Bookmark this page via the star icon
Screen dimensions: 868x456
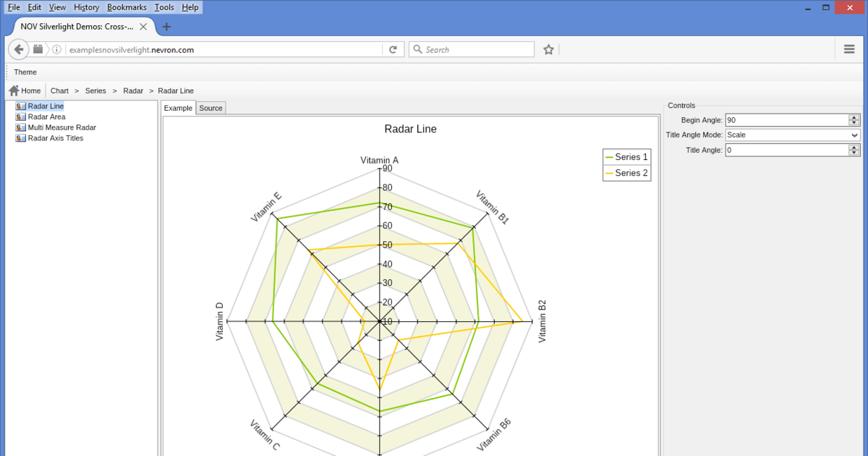[548, 49]
